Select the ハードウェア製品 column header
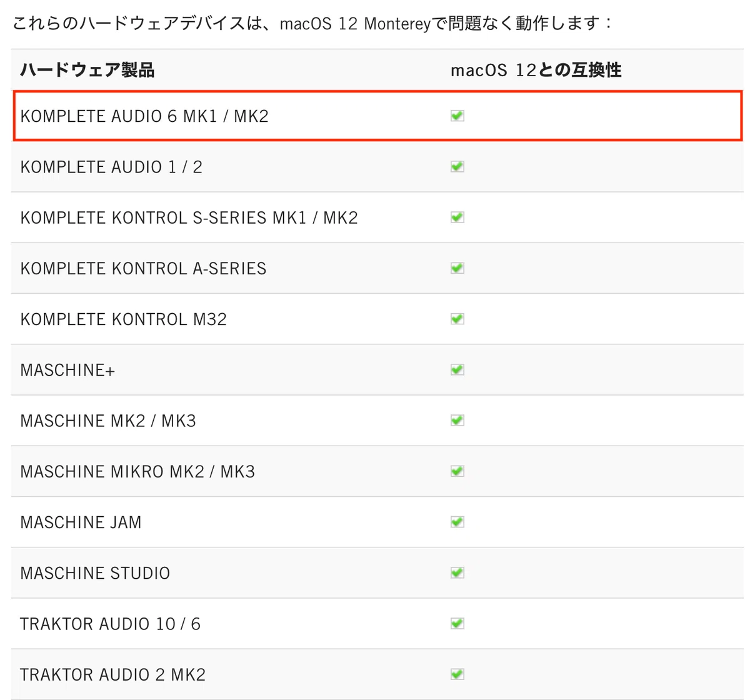750x700 pixels. 87,69
